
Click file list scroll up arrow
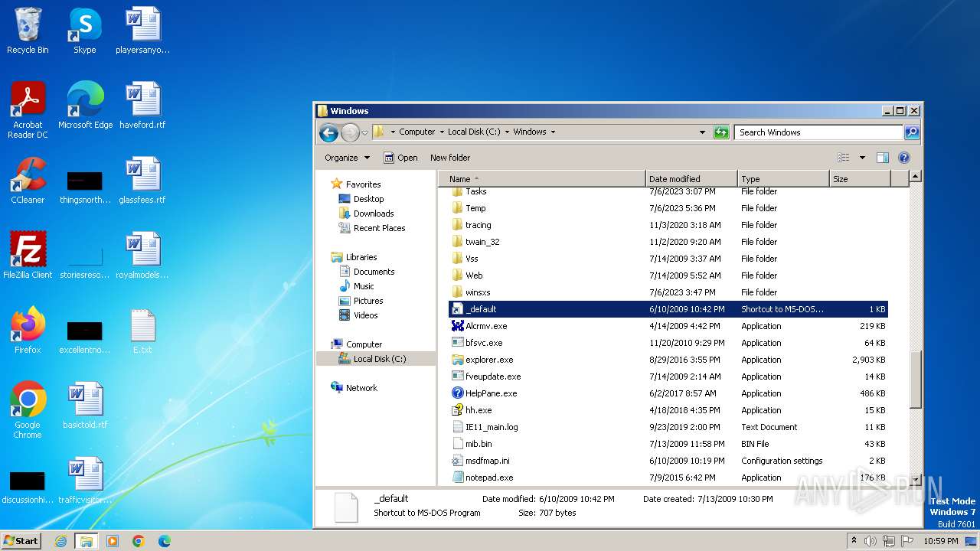[x=915, y=177]
